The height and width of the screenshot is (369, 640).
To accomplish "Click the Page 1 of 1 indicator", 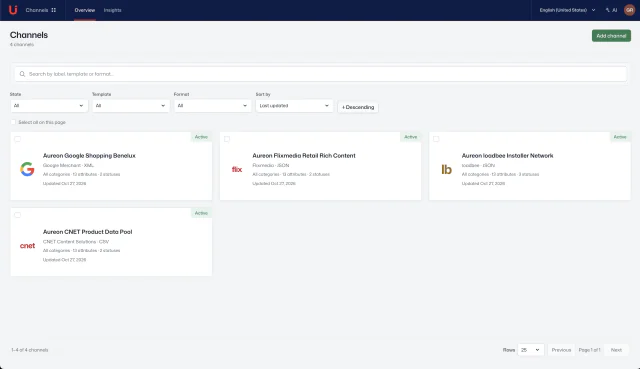I will click(589, 350).
